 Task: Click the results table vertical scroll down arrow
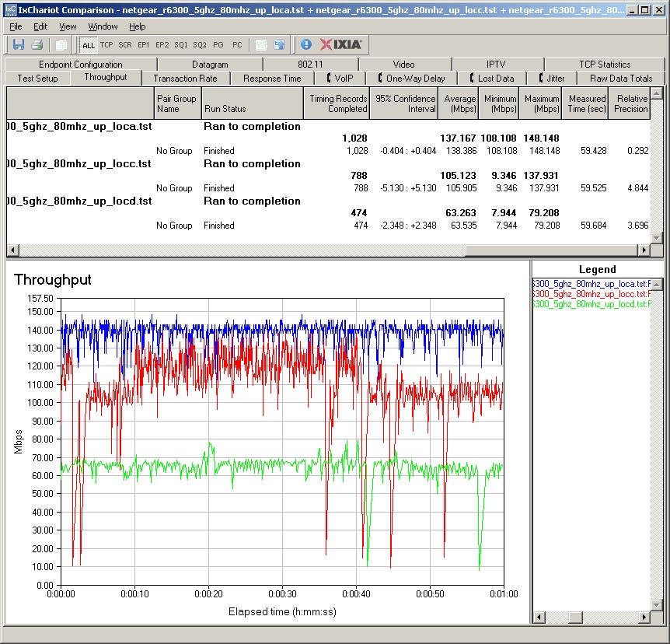(x=657, y=238)
